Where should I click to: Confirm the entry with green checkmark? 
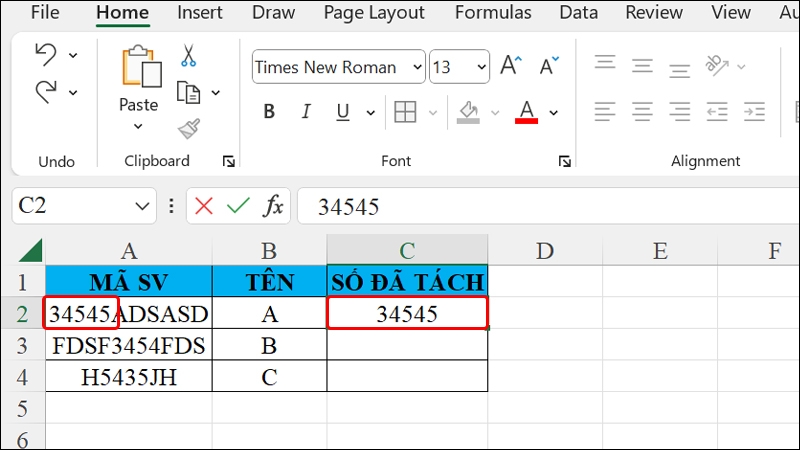point(238,206)
